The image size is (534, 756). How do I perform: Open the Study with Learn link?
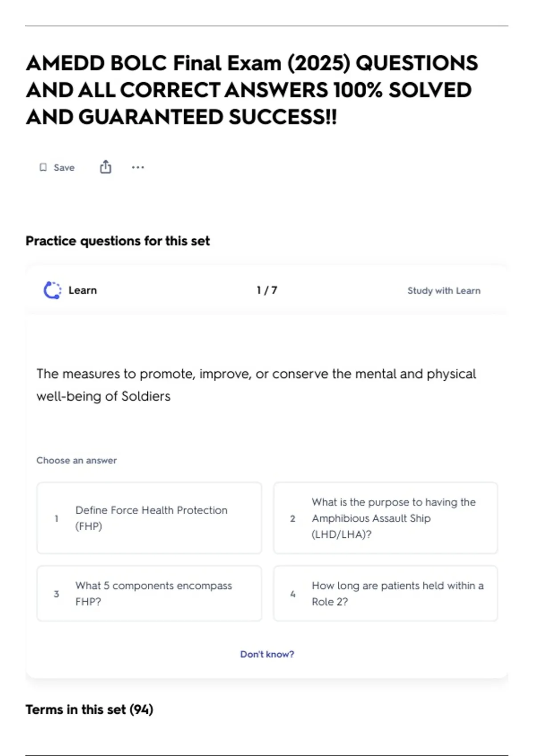click(444, 291)
